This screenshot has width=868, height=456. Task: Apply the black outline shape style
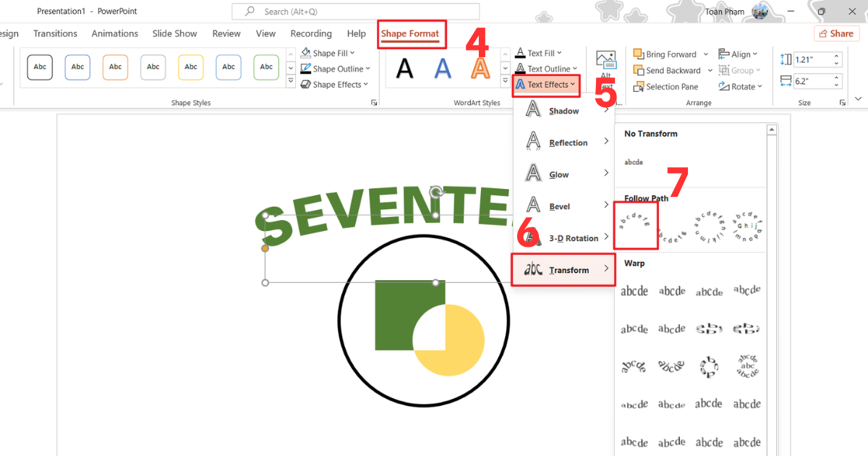(40, 67)
